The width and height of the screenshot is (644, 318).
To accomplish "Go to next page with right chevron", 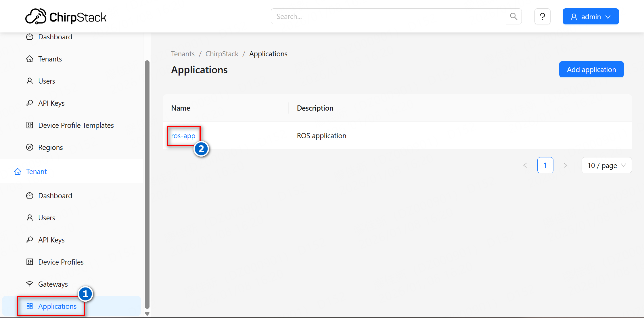I will click(x=565, y=165).
